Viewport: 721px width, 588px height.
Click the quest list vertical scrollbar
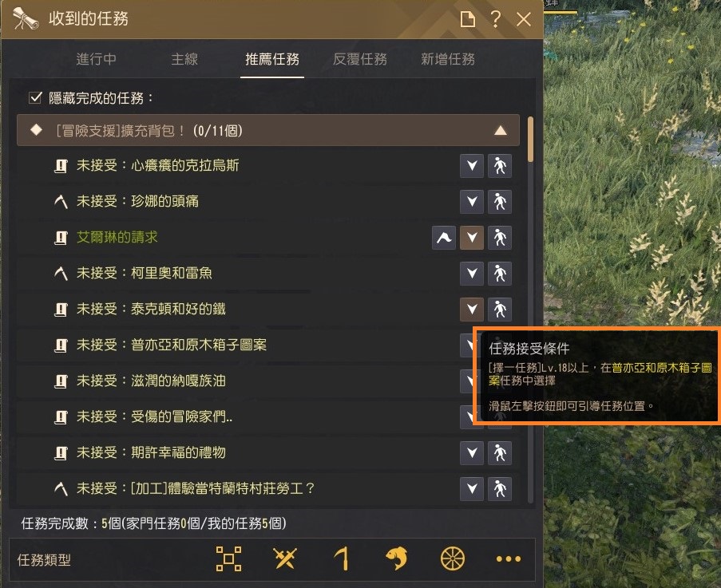coord(531,310)
